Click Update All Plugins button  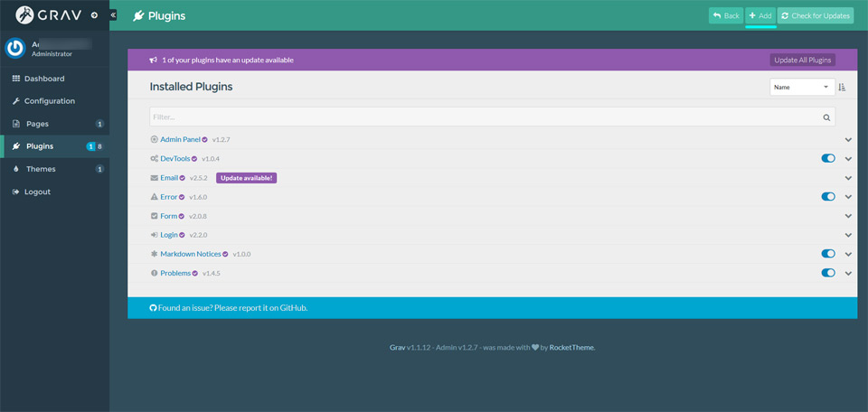(x=802, y=60)
